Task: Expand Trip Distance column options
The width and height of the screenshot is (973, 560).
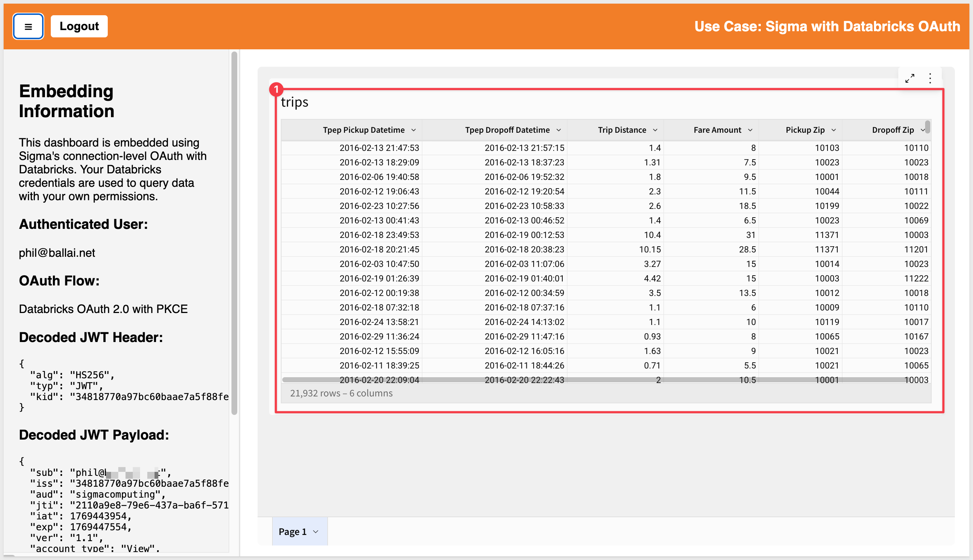Action: (655, 130)
